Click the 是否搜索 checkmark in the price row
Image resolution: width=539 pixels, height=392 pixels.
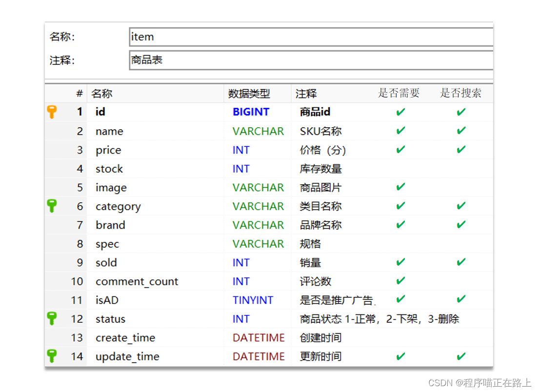tap(461, 150)
